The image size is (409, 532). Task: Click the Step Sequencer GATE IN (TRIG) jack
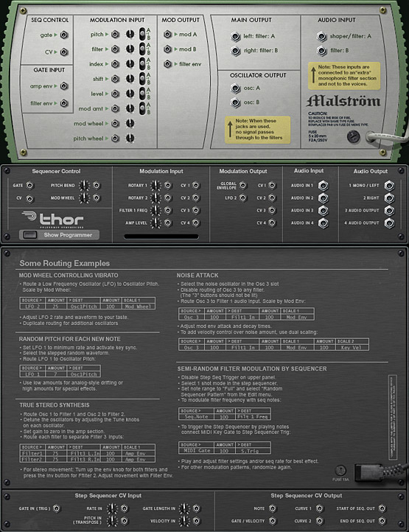[57, 508]
